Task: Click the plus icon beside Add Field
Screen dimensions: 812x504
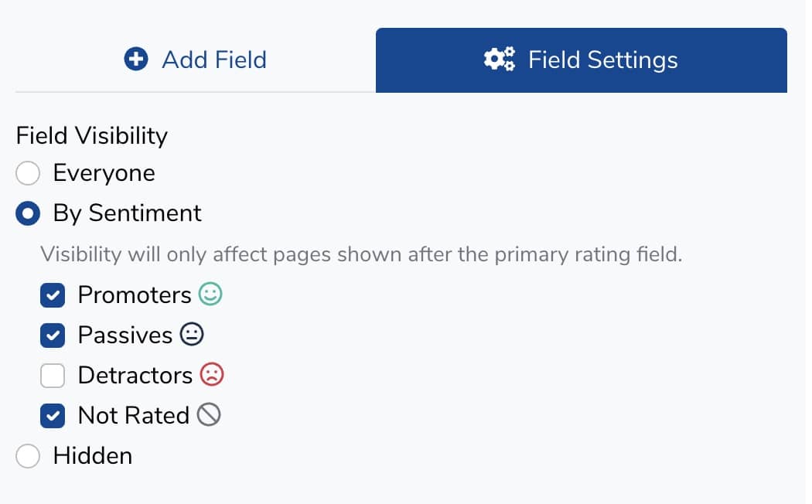Action: pos(136,60)
